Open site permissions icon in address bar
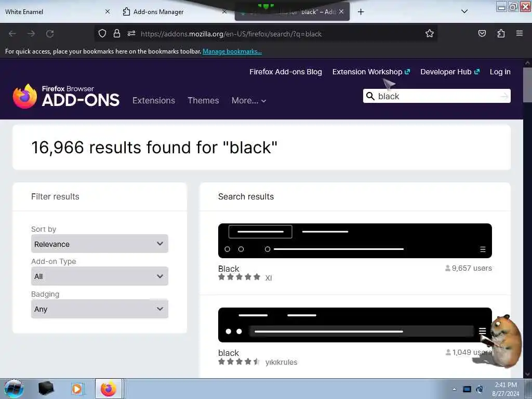The width and height of the screenshot is (532, 399). [x=131, y=33]
